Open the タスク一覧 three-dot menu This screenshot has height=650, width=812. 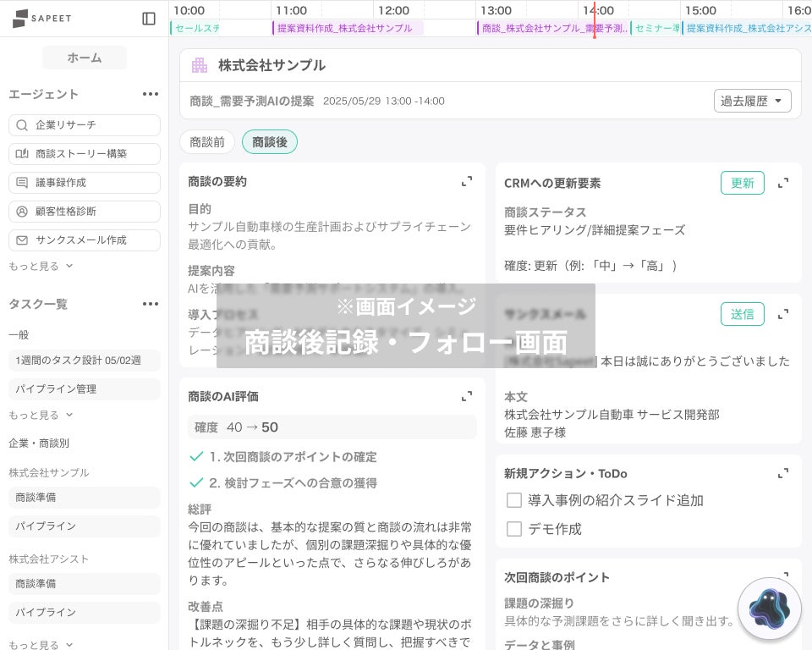(151, 304)
